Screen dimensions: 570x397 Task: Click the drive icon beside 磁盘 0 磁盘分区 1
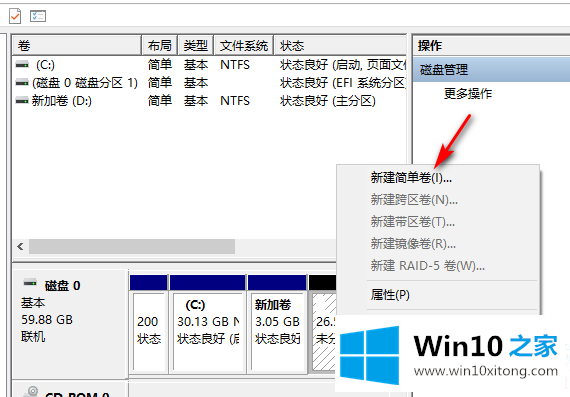(22, 83)
